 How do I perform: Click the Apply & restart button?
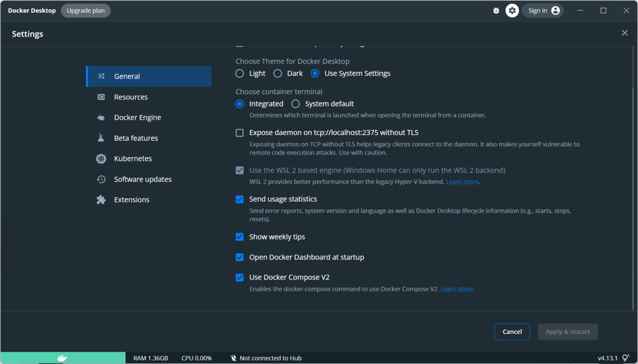[x=568, y=332]
